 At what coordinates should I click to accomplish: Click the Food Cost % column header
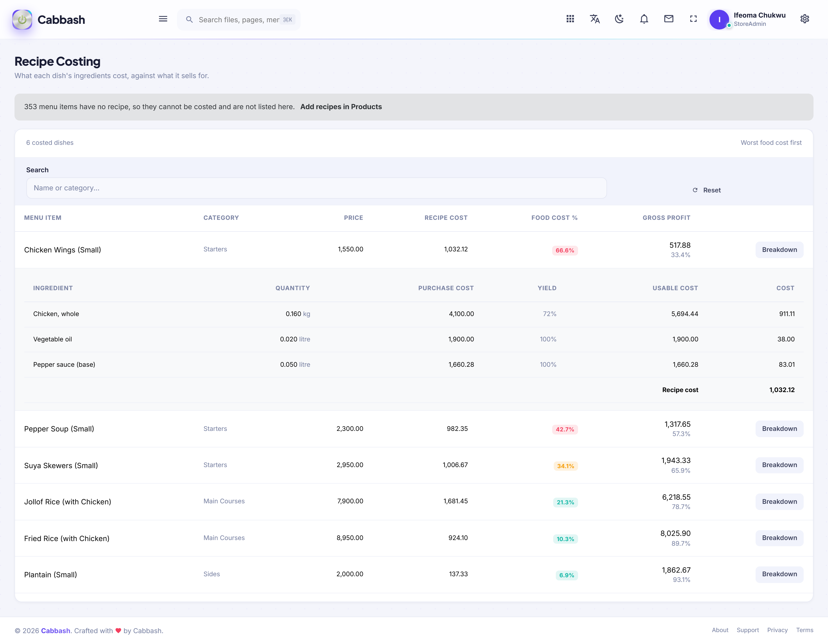(554, 218)
